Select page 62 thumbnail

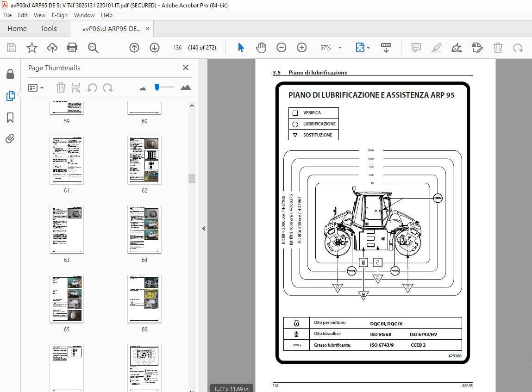(x=144, y=160)
